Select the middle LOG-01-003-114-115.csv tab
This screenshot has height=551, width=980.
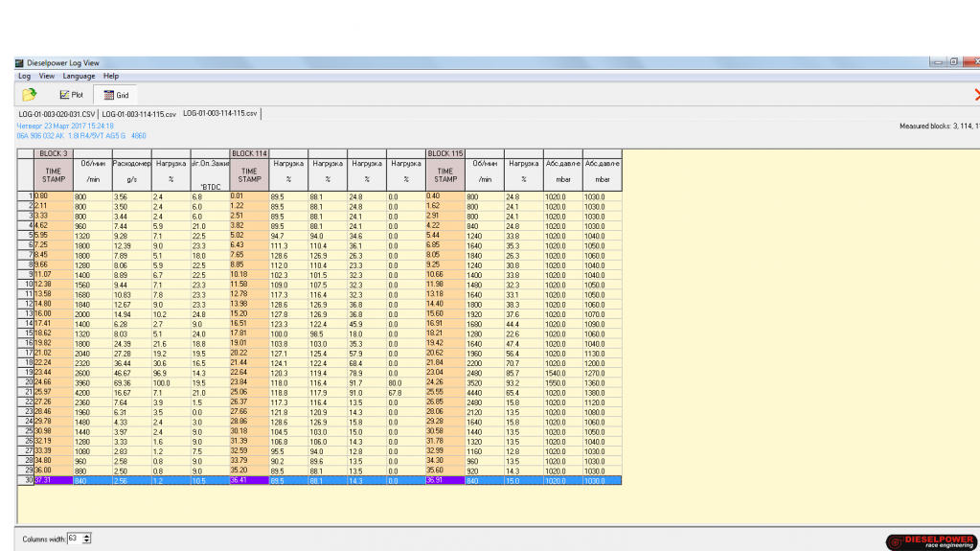[140, 113]
